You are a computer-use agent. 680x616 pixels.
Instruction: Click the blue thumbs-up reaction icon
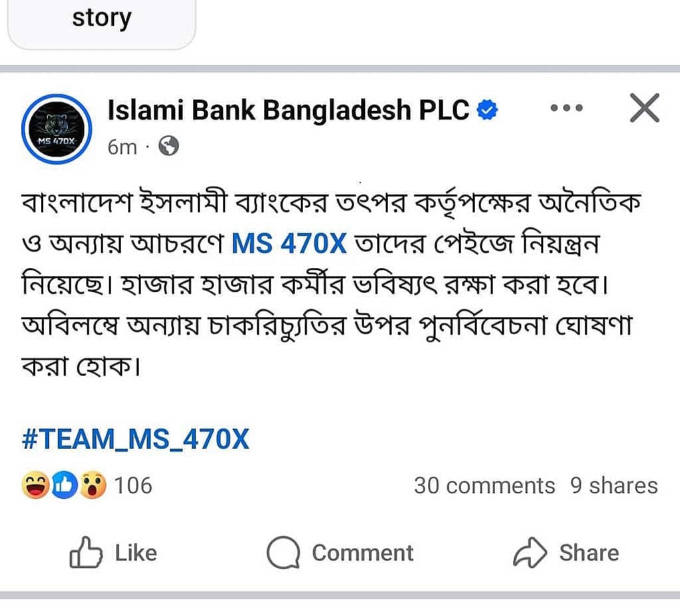coord(64,485)
